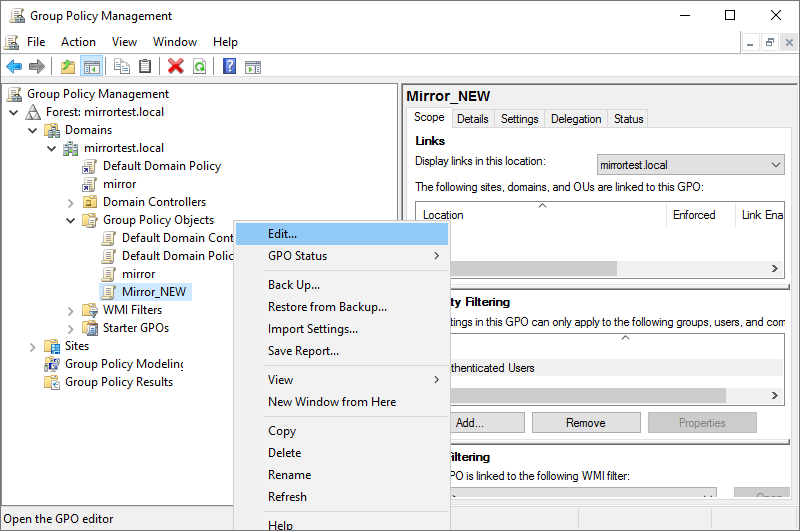Click the Links list scroll right arrow

774,268
